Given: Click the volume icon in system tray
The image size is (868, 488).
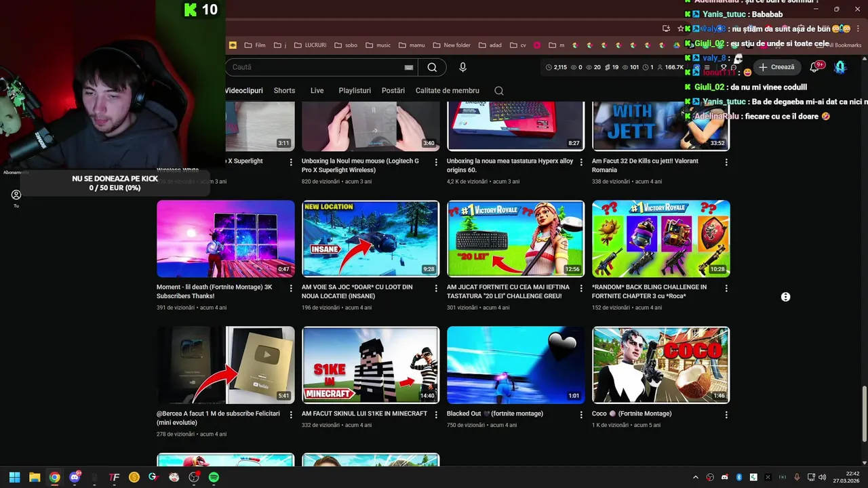Looking at the screenshot, I should (822, 477).
